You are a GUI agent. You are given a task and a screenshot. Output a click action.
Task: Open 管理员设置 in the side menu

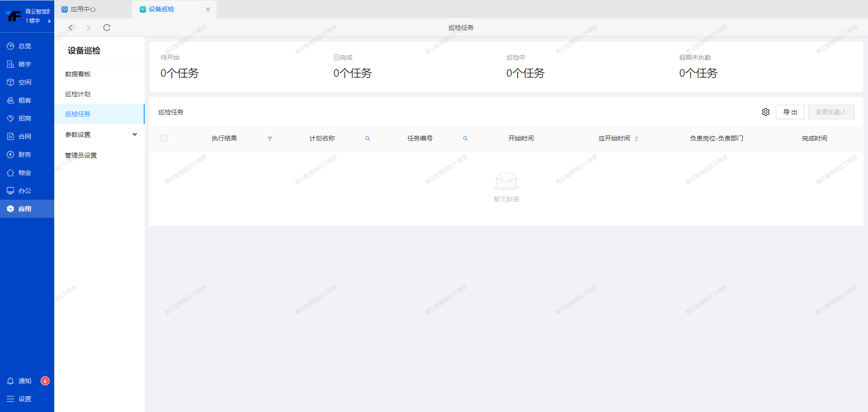click(81, 155)
